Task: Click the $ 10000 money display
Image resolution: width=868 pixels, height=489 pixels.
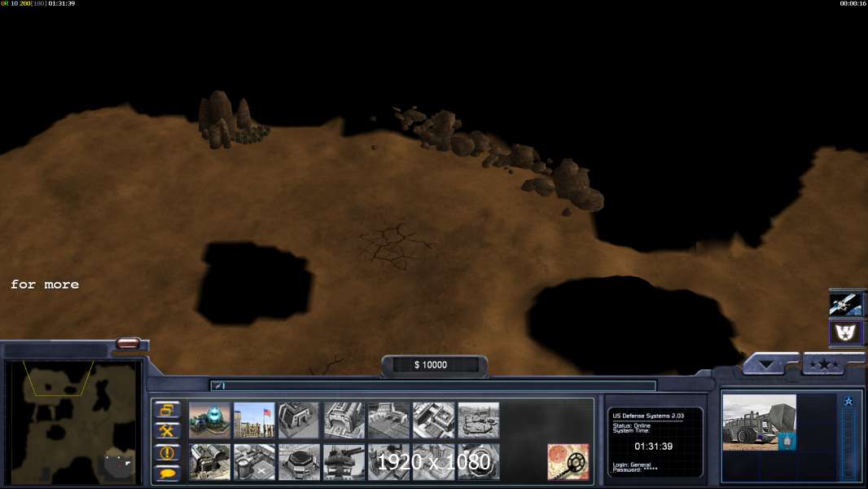Action: [431, 365]
